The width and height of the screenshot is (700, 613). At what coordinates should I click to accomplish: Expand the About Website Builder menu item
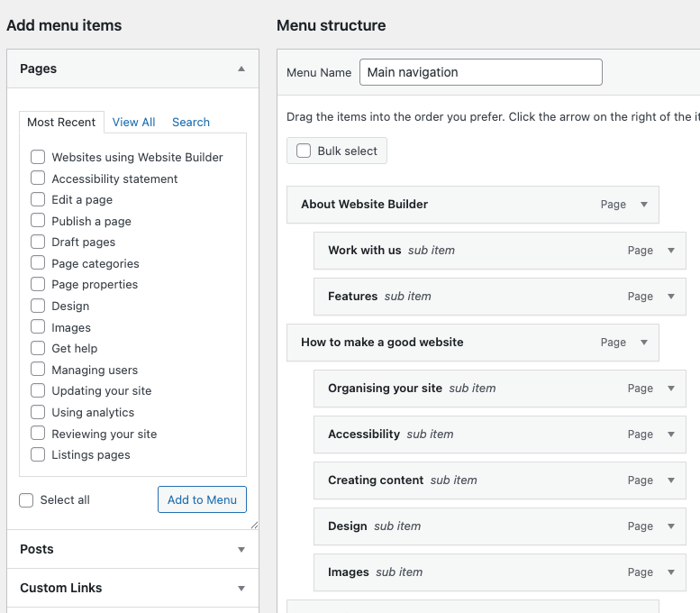tap(643, 205)
